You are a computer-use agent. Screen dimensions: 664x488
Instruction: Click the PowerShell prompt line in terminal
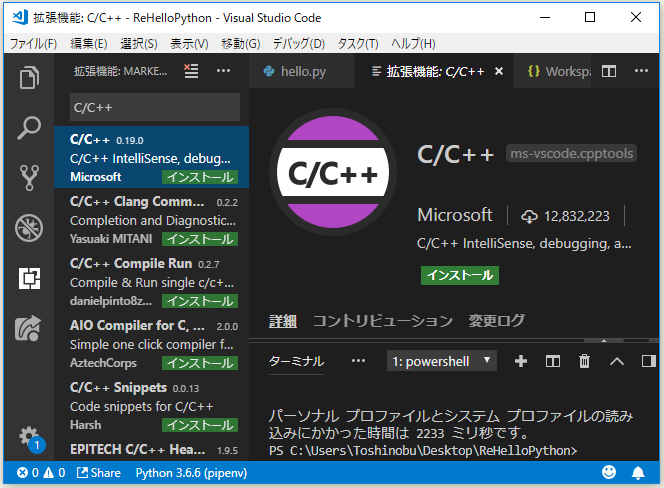coord(423,451)
